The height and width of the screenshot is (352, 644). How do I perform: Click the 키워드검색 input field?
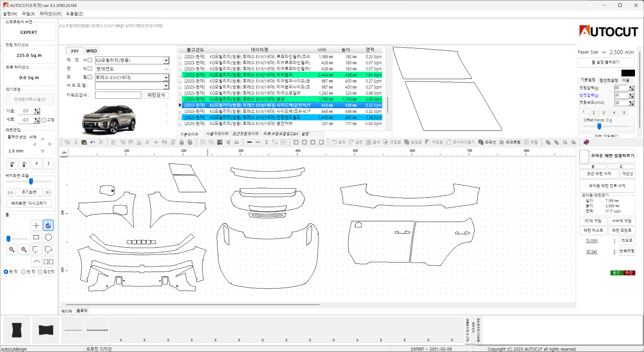click(x=118, y=95)
